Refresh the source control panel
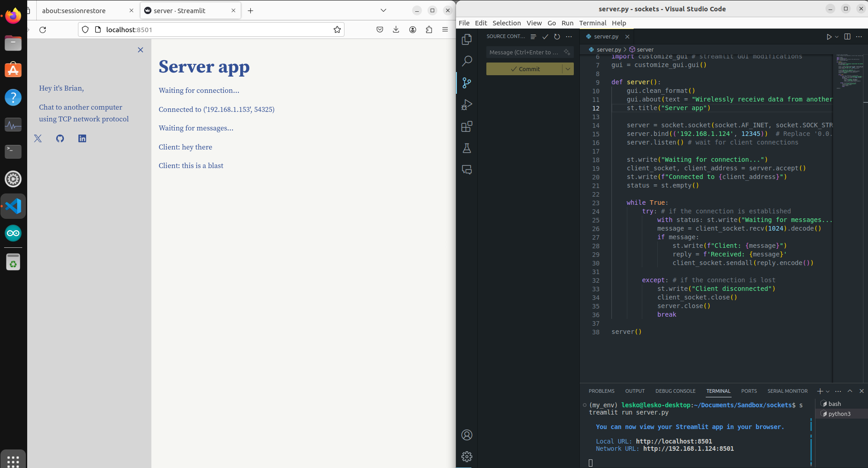 click(557, 37)
